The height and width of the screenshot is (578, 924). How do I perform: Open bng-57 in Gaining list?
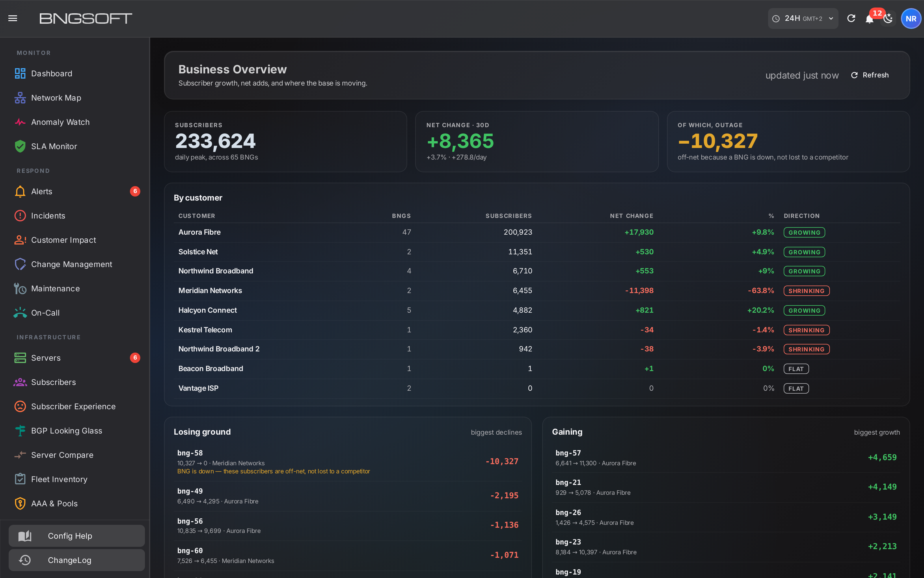pos(726,457)
